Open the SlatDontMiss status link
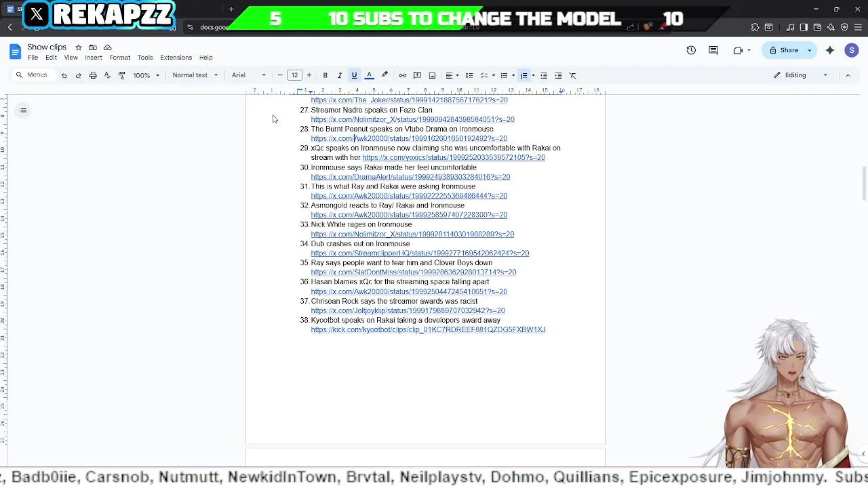This screenshot has height=488, width=868. tap(414, 272)
